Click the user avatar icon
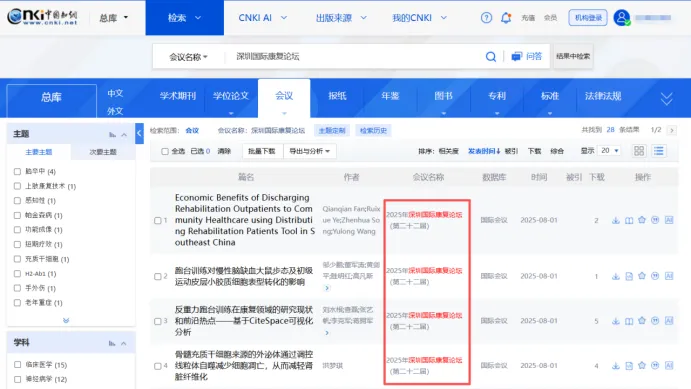The image size is (691, 389). [x=622, y=18]
